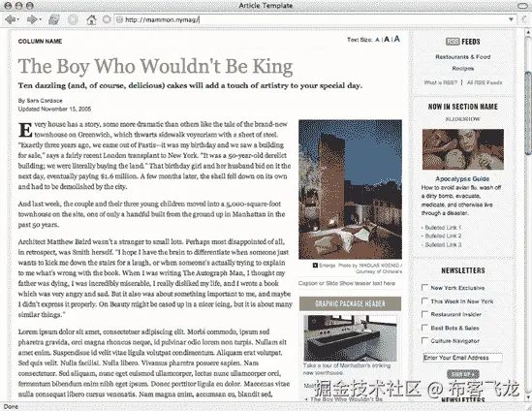Click the article headline The Boy Who Wouldn't Be King
The image size is (532, 411).
click(x=155, y=66)
